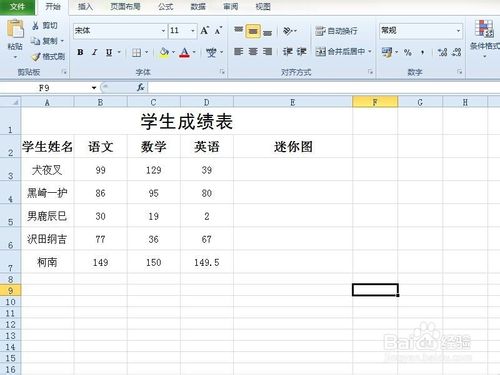Screen dimensions: 500x375
Task: Select row 9 header
Action: [10, 290]
